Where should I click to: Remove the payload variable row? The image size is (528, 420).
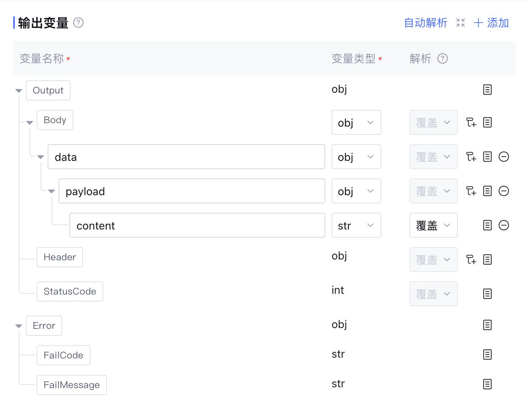504,191
